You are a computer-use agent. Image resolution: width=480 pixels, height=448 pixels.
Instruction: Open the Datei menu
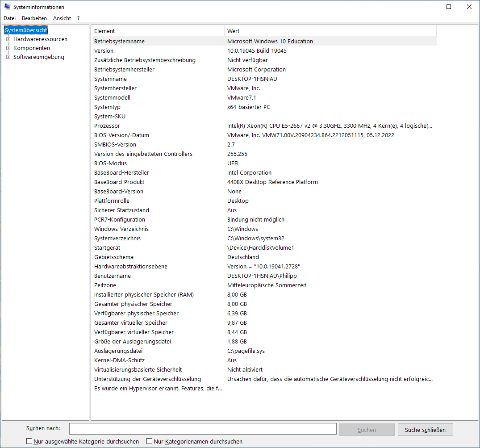(x=9, y=18)
